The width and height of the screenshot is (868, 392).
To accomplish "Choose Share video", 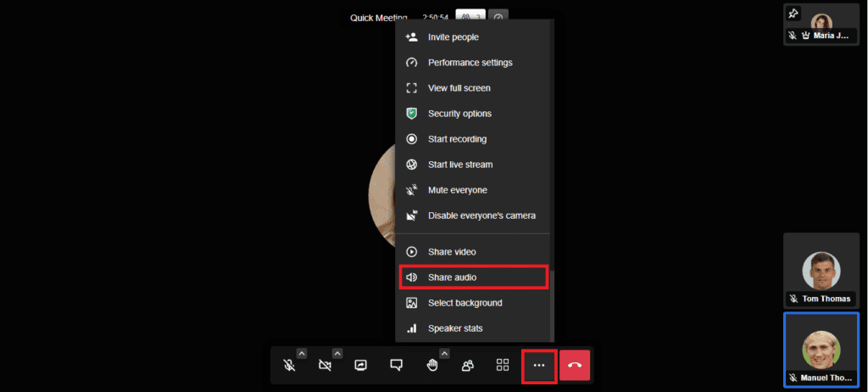I will click(x=473, y=252).
